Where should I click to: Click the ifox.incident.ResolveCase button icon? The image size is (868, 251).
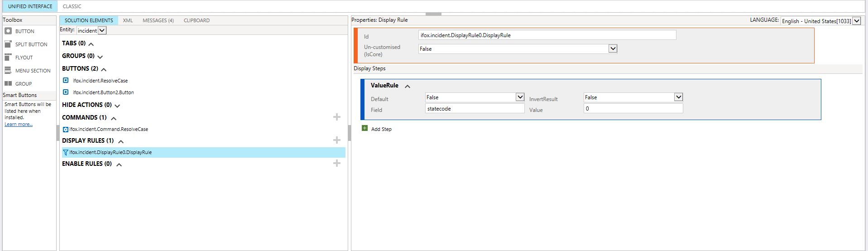click(66, 80)
